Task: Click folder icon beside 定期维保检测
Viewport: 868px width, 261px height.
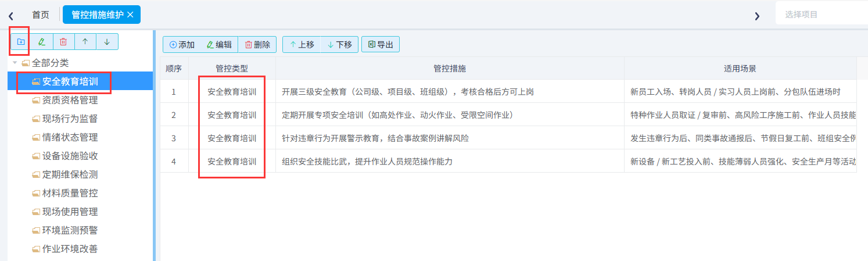Action: 36,174
